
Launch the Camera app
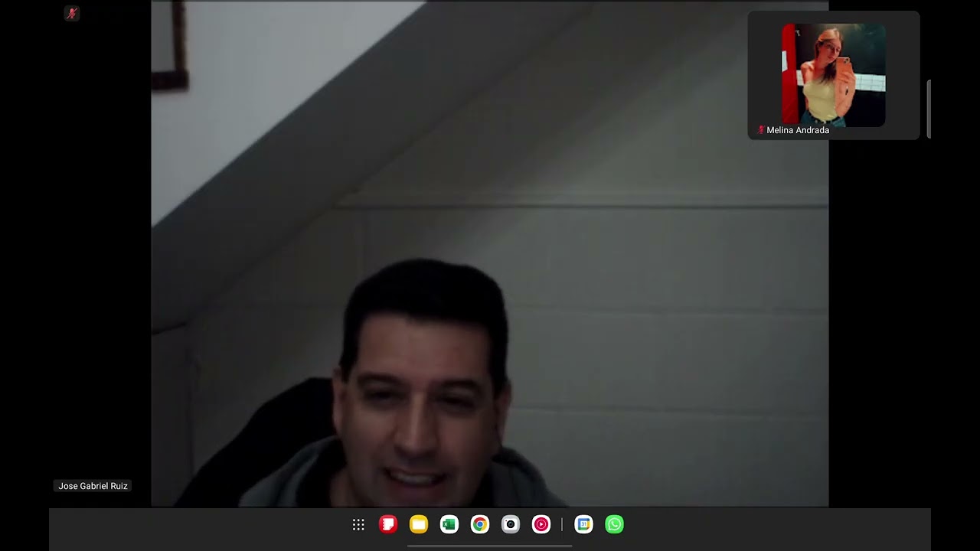[x=511, y=524]
